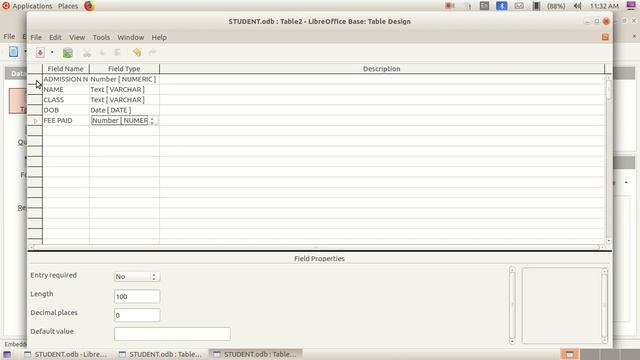Open the Edit menu
Viewport: 640px width, 360px height.
[x=55, y=37]
